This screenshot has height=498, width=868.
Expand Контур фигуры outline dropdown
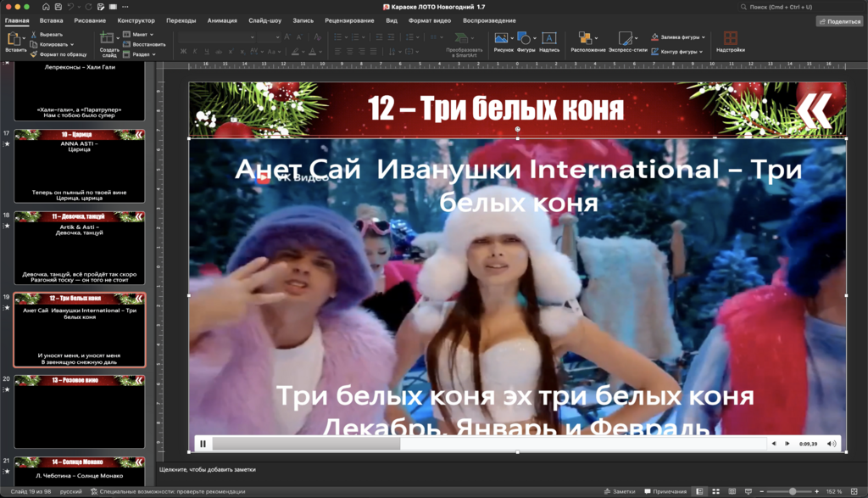click(x=701, y=52)
